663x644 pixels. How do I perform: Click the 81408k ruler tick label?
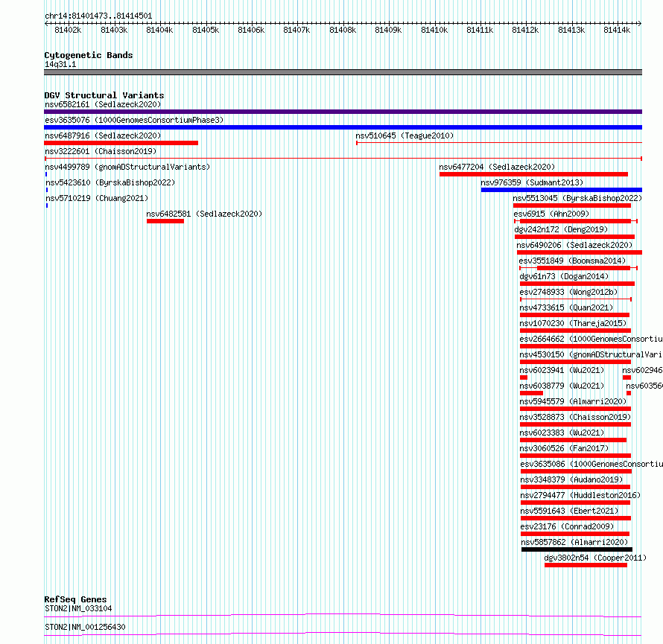(x=343, y=30)
